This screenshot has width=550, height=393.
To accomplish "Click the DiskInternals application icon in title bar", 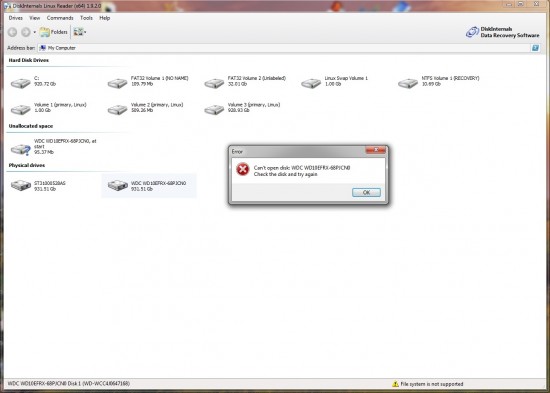I will click(7, 6).
